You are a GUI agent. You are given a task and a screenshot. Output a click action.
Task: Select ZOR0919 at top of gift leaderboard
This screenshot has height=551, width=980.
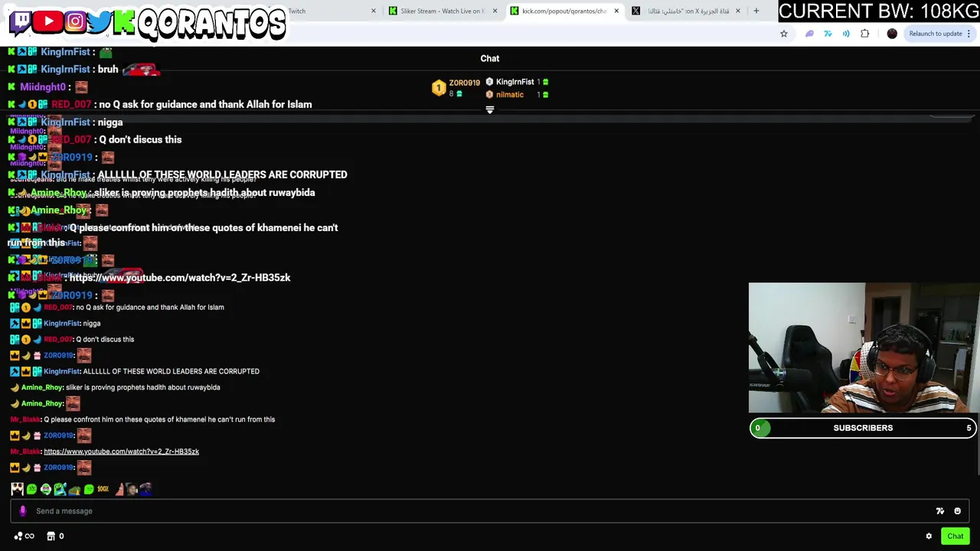pos(464,83)
